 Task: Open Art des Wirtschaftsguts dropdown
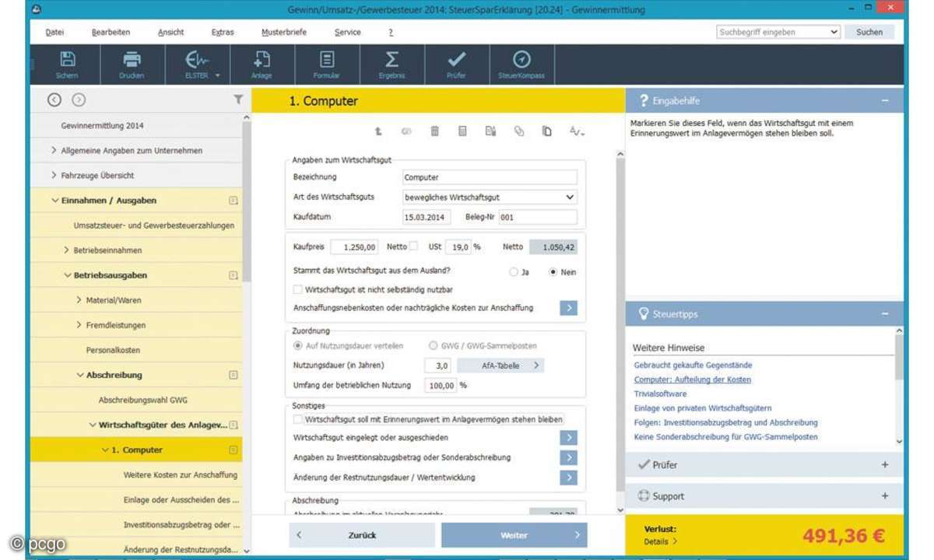(x=490, y=198)
